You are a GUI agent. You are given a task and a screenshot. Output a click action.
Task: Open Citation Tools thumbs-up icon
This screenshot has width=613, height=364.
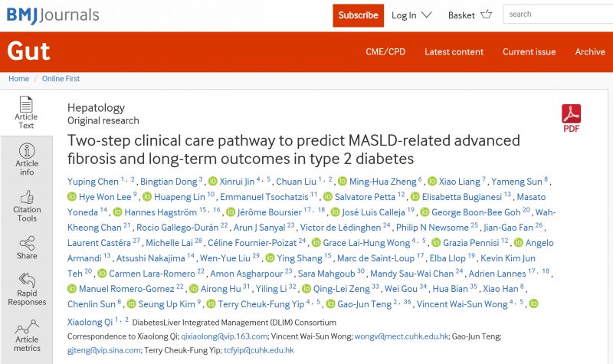pos(26,197)
